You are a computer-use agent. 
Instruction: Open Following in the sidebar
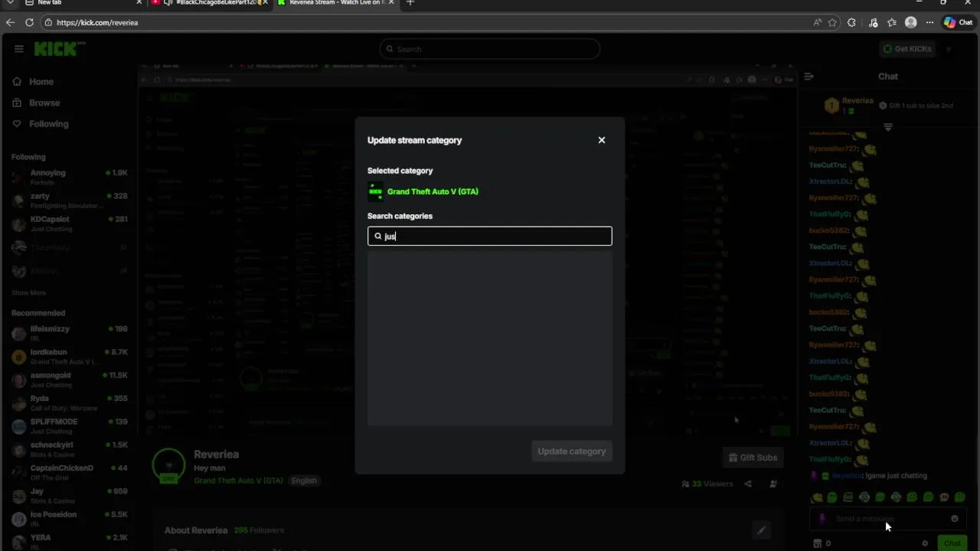point(48,124)
